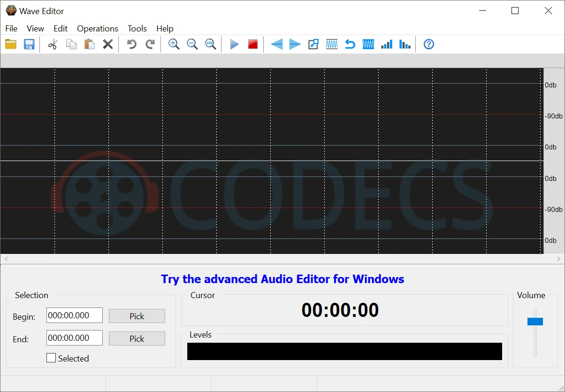Save the audio with the floppy disk icon
The height and width of the screenshot is (392, 565).
29,44
